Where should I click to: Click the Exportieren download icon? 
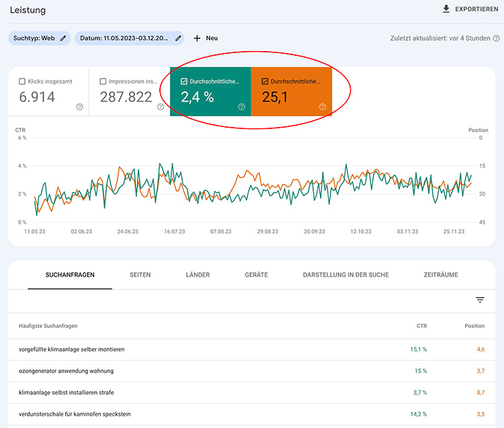446,9
